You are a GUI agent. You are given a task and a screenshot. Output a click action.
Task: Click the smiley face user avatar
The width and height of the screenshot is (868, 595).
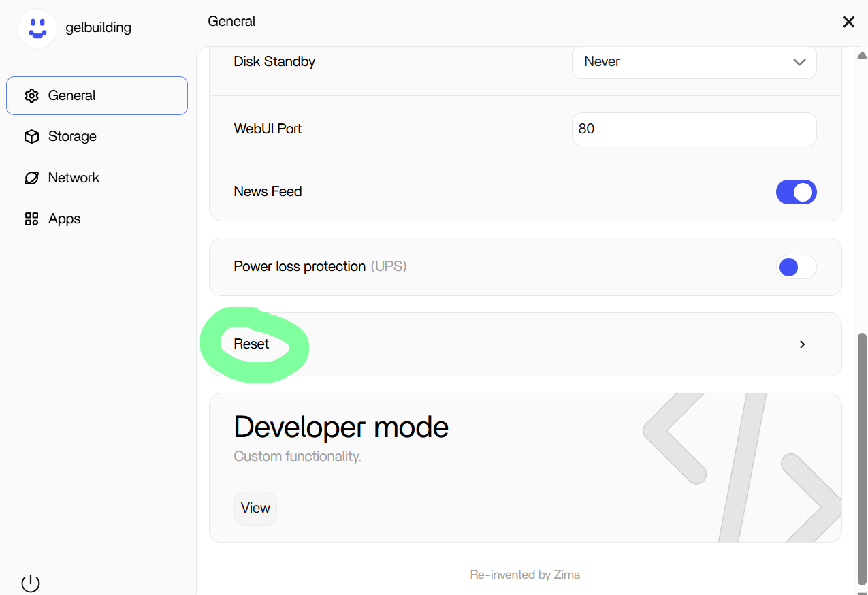(37, 29)
